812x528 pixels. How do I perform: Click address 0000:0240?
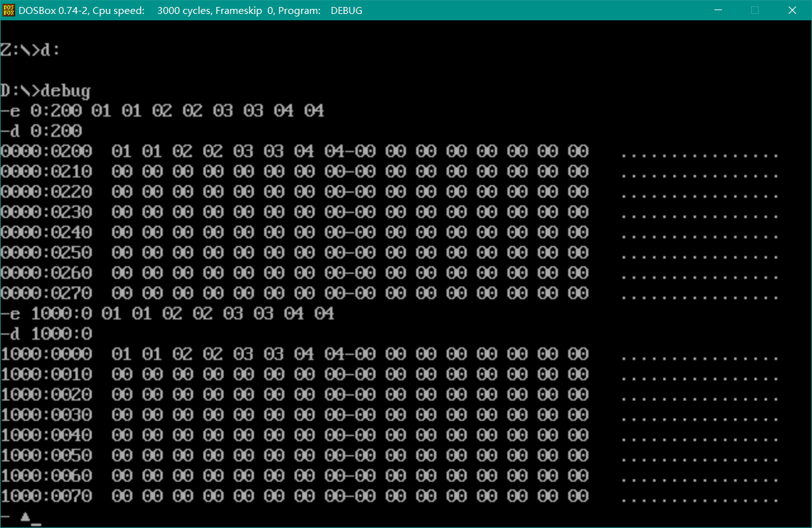pyautogui.click(x=46, y=233)
